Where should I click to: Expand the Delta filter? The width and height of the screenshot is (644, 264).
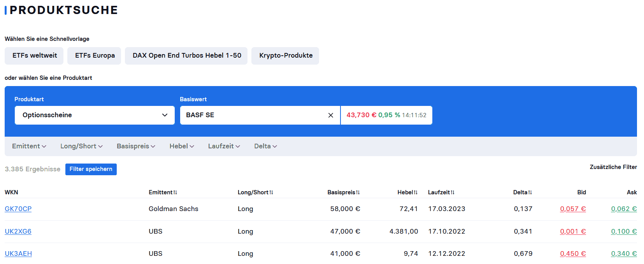[x=265, y=146]
